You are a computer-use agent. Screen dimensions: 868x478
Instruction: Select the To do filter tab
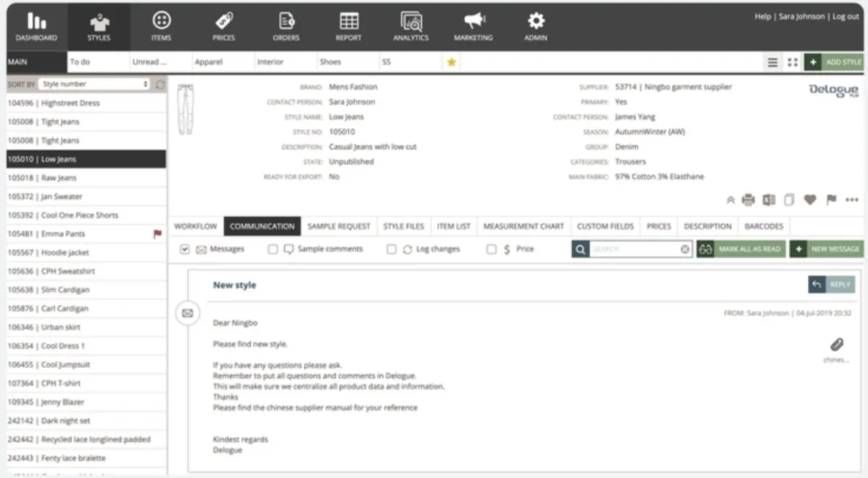coord(98,62)
